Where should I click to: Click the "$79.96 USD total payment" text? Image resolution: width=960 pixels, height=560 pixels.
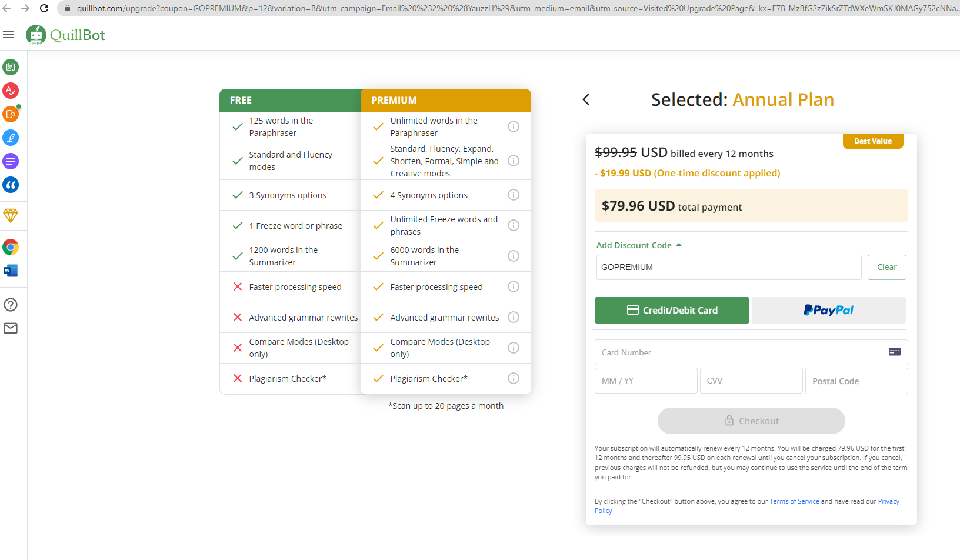pos(672,206)
